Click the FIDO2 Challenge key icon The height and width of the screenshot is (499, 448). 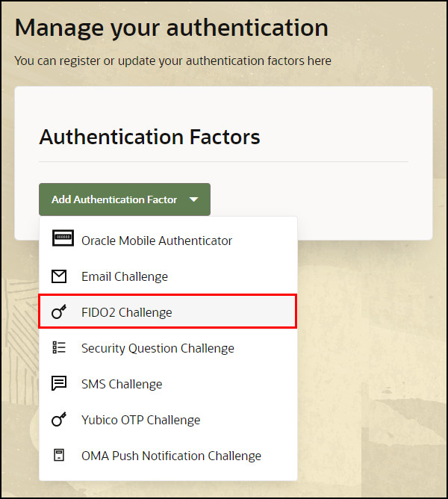click(59, 312)
